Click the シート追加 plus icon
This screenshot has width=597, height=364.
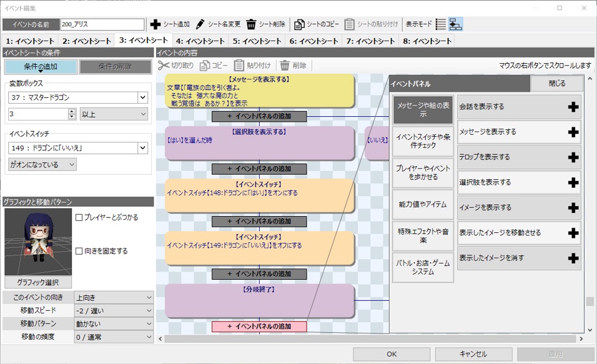pos(155,24)
